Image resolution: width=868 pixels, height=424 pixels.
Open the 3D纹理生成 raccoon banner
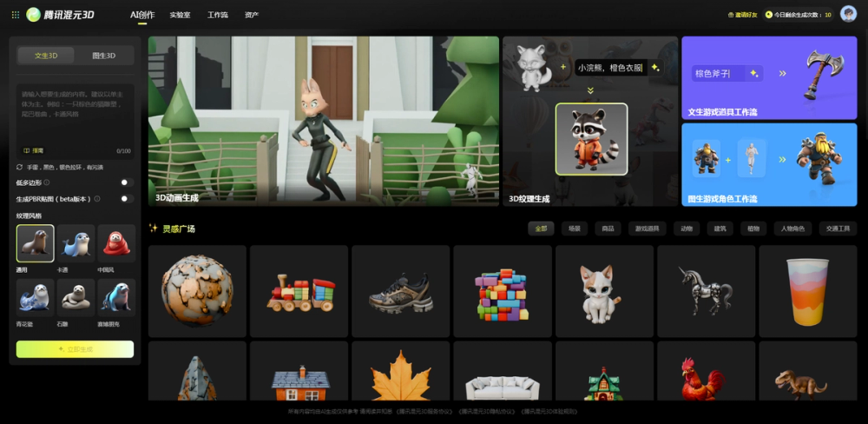[x=590, y=122]
